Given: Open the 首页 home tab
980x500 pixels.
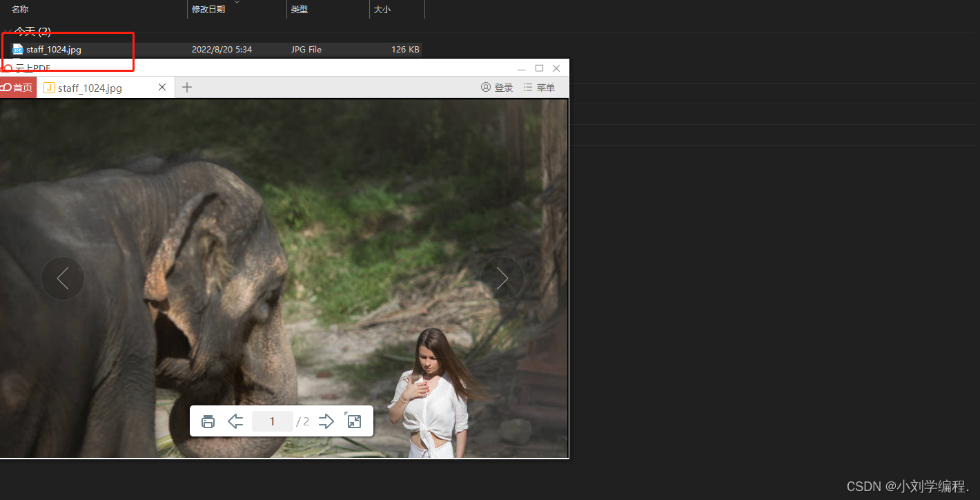Looking at the screenshot, I should 18,88.
